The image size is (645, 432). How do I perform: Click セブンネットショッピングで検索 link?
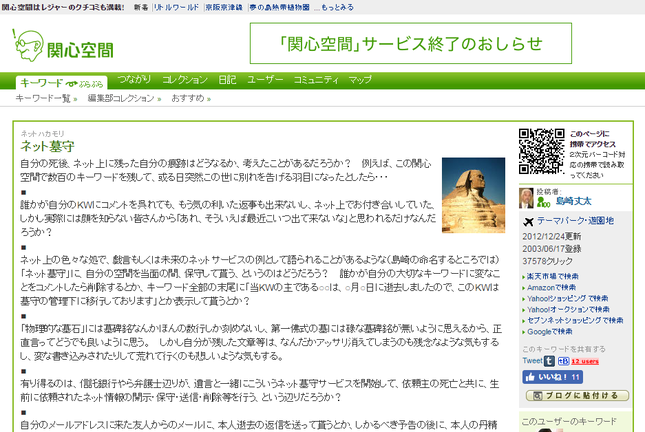[575, 320]
